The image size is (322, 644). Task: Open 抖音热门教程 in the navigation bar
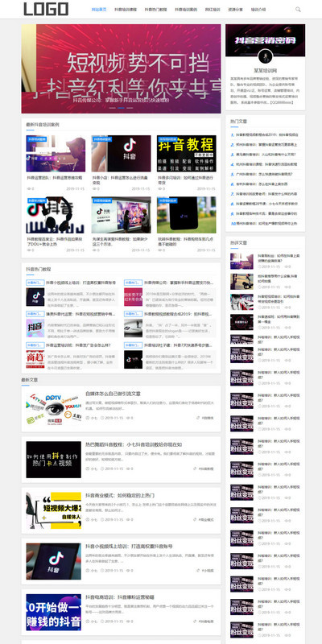tap(155, 9)
